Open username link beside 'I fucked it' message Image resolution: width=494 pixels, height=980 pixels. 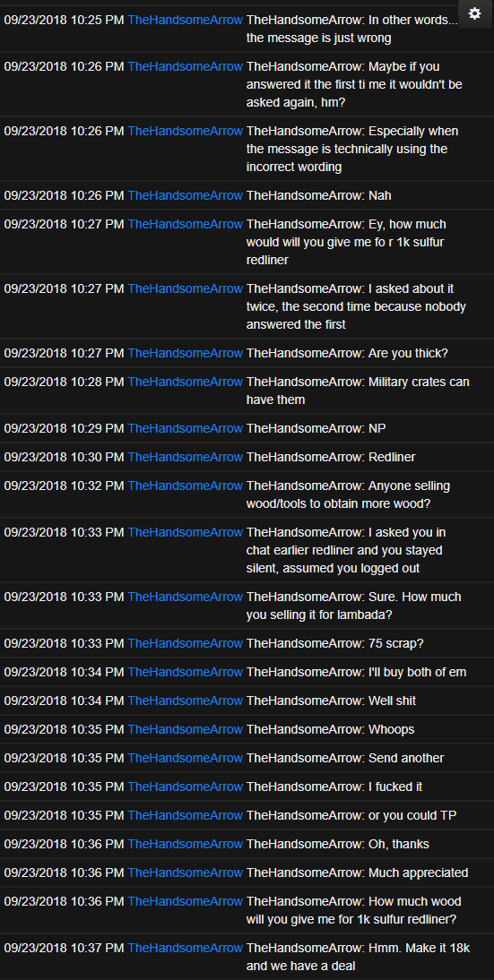coord(185,787)
